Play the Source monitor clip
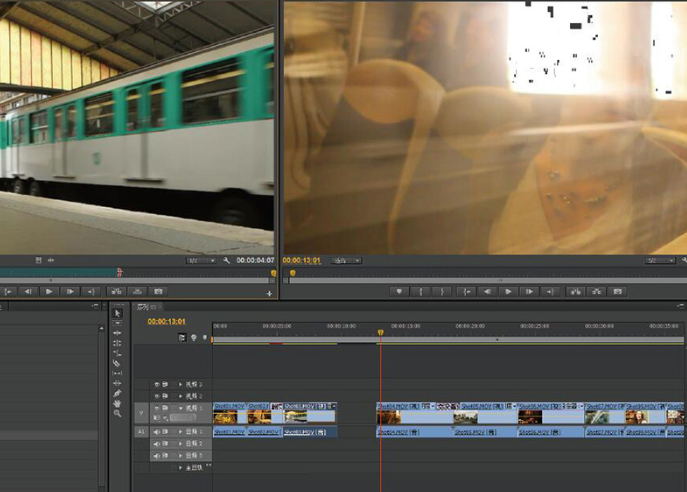The image size is (687, 492). [49, 291]
